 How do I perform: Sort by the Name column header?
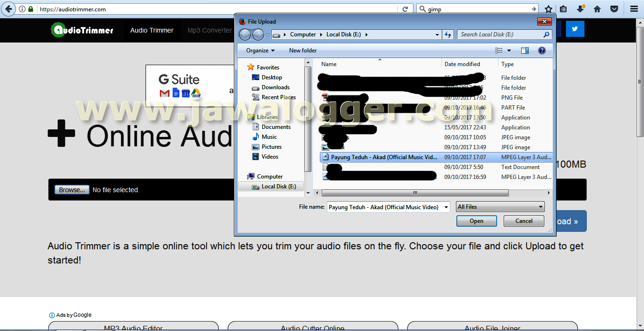[329, 64]
